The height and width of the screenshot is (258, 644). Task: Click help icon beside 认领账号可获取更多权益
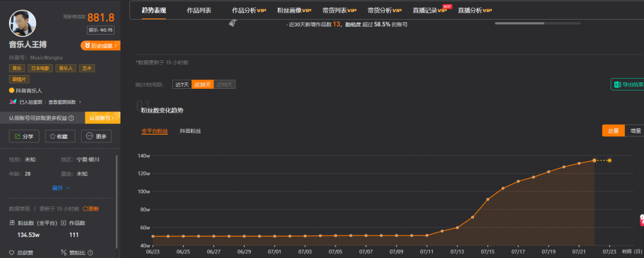(71, 118)
